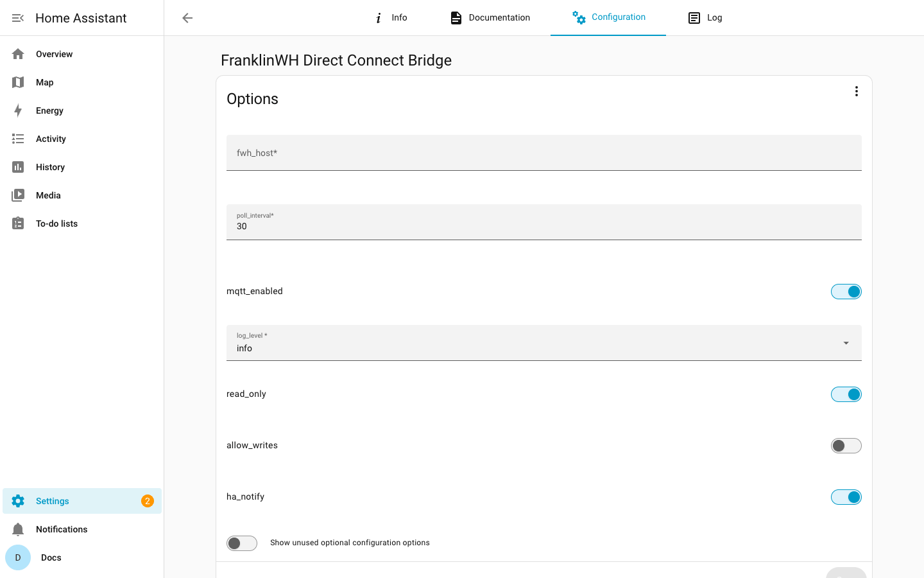The height and width of the screenshot is (578, 924).
Task: Open the Docs user profile
Action: [x=82, y=557]
